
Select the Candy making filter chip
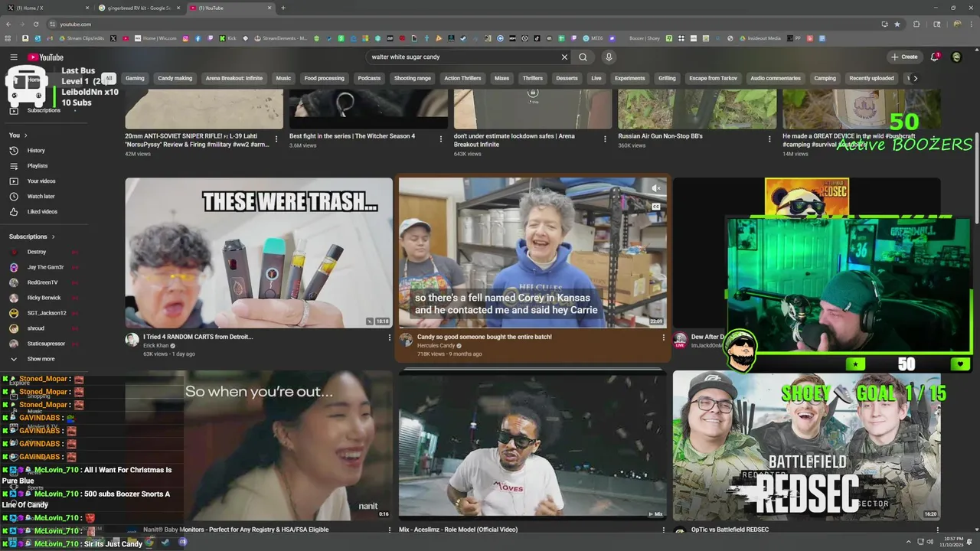pos(175,78)
